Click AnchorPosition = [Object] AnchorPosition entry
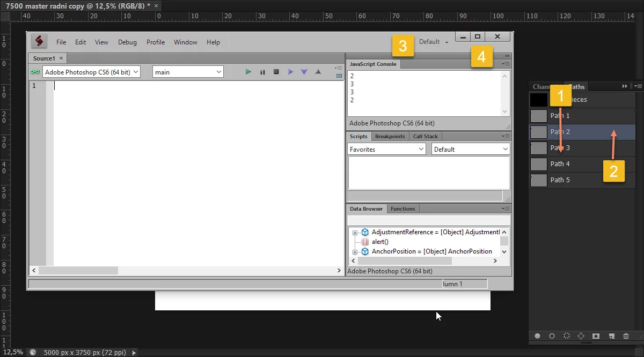Viewport: 644px width, 357px height. point(432,251)
